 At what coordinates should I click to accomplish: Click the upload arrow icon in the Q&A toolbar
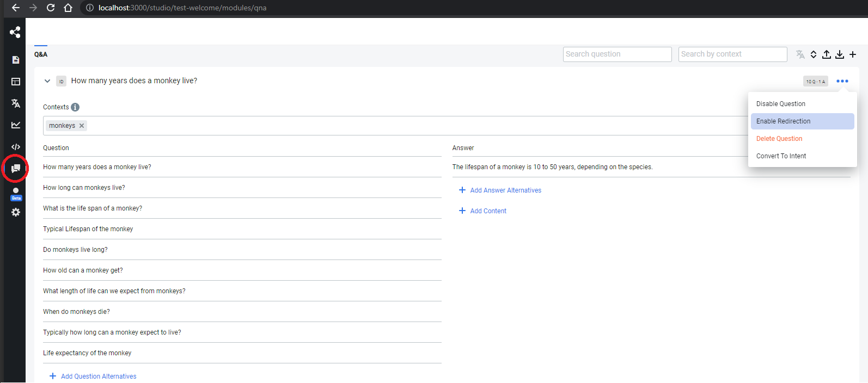[x=827, y=54]
